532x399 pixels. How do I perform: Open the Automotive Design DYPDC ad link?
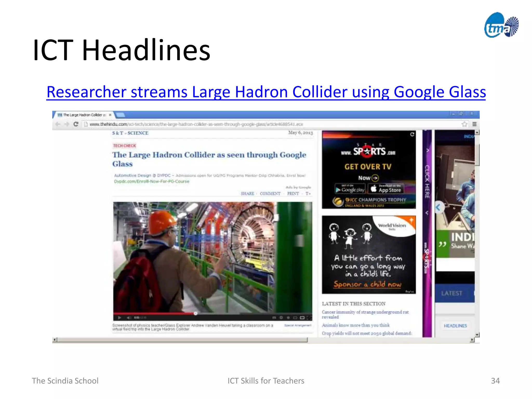click(x=210, y=178)
